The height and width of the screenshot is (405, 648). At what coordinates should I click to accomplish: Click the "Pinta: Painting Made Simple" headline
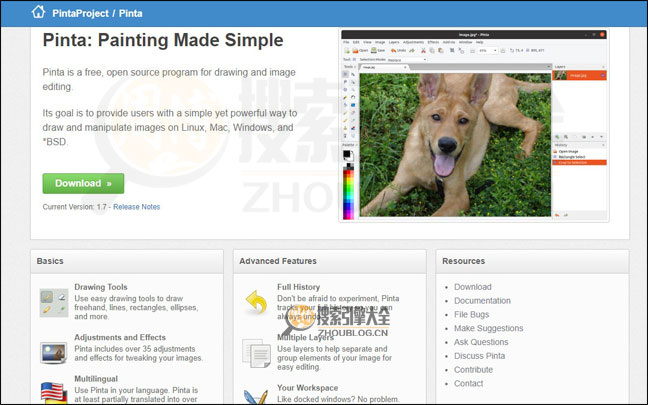[163, 40]
